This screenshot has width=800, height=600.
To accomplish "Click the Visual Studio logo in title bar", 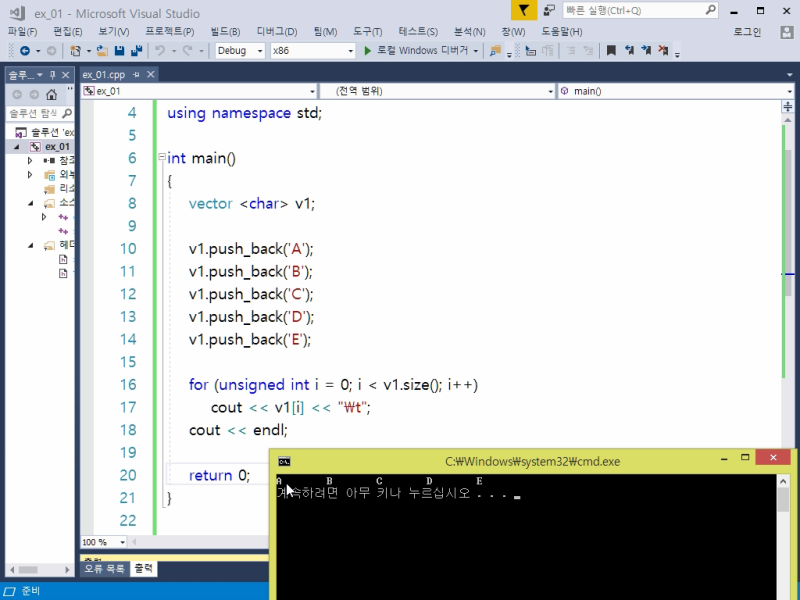I will (x=17, y=13).
